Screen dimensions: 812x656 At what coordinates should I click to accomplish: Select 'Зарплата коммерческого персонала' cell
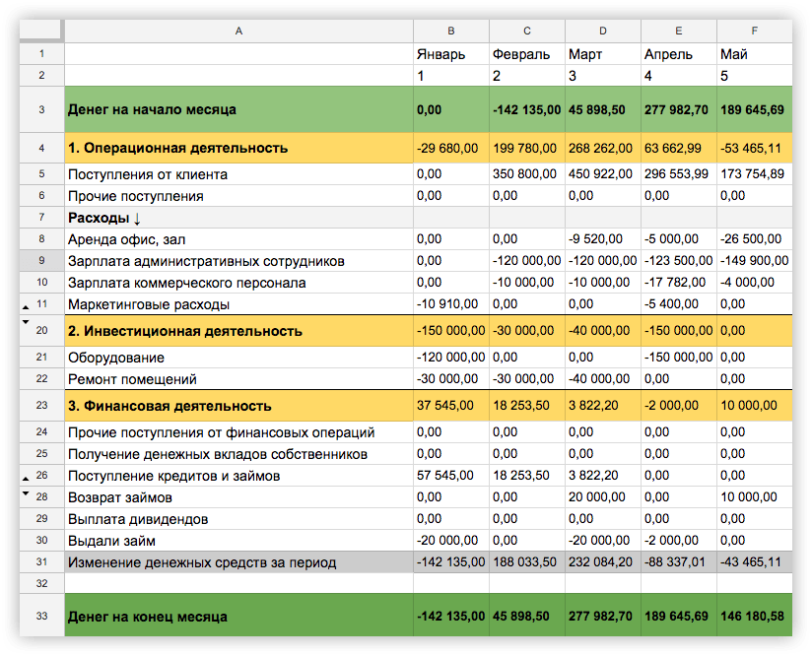(x=238, y=283)
